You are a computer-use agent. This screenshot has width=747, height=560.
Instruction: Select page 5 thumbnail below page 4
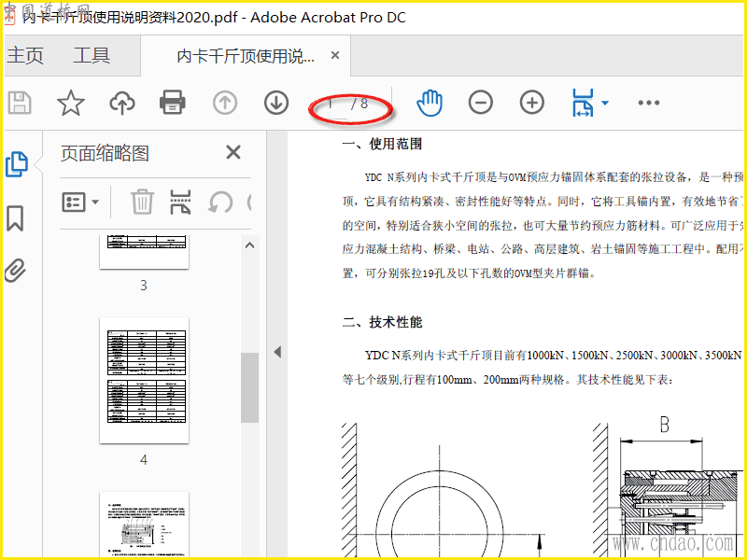pyautogui.click(x=144, y=525)
